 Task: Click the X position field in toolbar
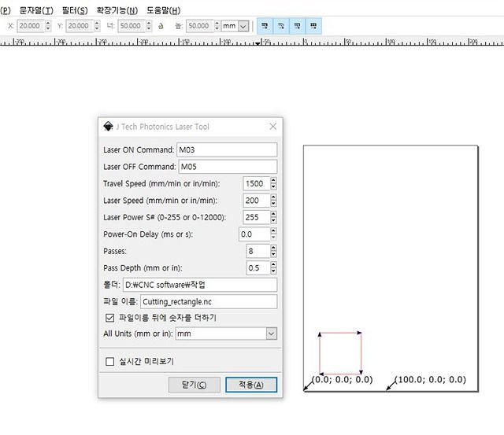30,26
